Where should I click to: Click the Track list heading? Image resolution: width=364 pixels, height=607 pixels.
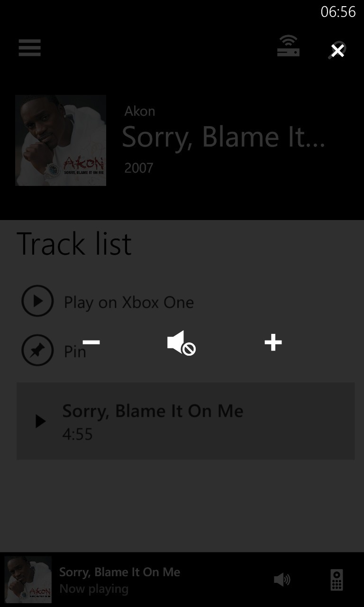click(74, 244)
